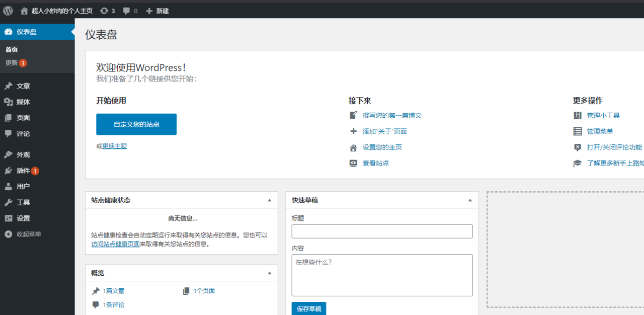Click the 自定义您的站点 button
This screenshot has width=644, height=315.
tap(136, 124)
